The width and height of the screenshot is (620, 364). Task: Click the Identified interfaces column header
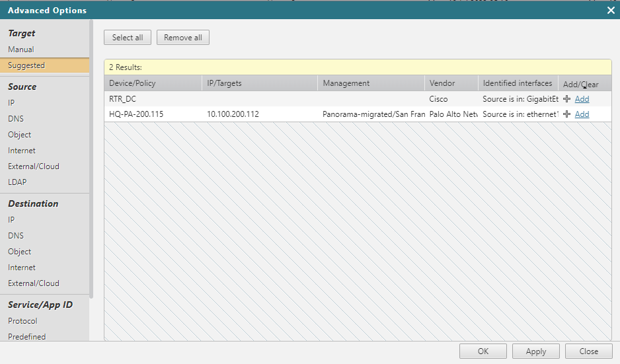point(517,83)
